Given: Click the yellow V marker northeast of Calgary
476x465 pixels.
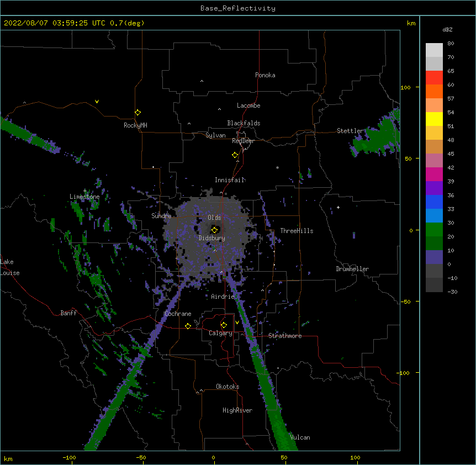Looking at the screenshot, I should tap(237, 323).
